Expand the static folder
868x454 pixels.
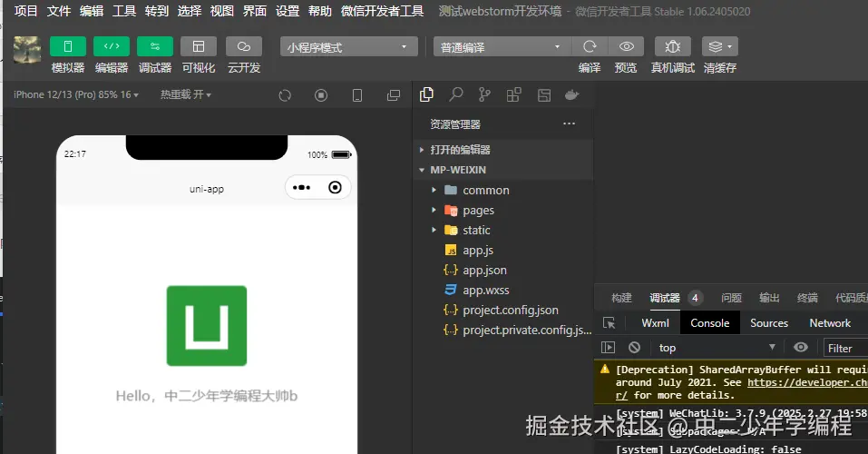[503, 230]
